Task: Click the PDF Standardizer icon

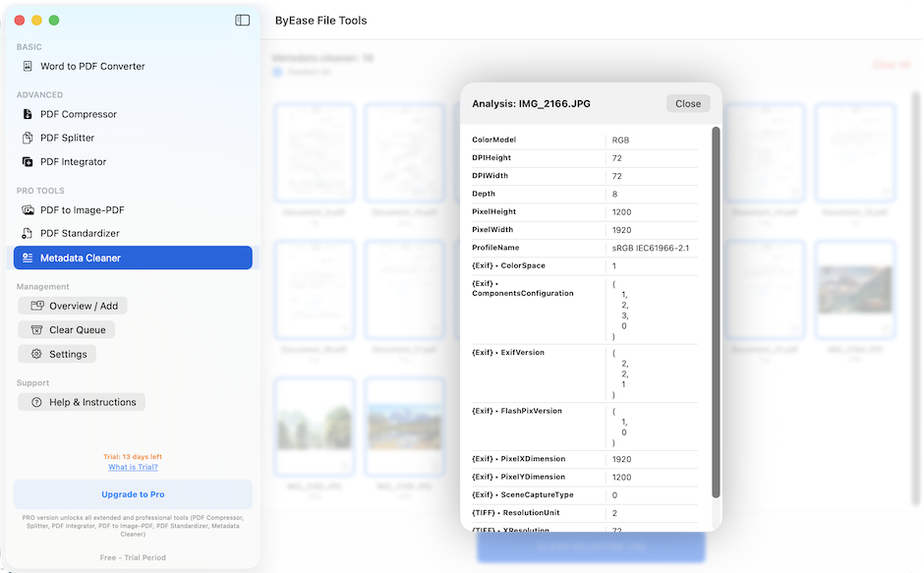Action: [28, 234]
